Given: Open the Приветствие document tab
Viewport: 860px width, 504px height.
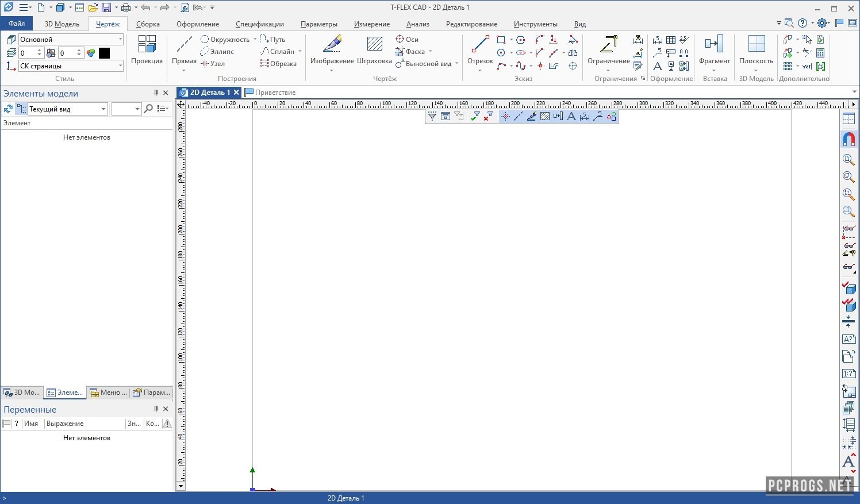Looking at the screenshot, I should pos(270,93).
